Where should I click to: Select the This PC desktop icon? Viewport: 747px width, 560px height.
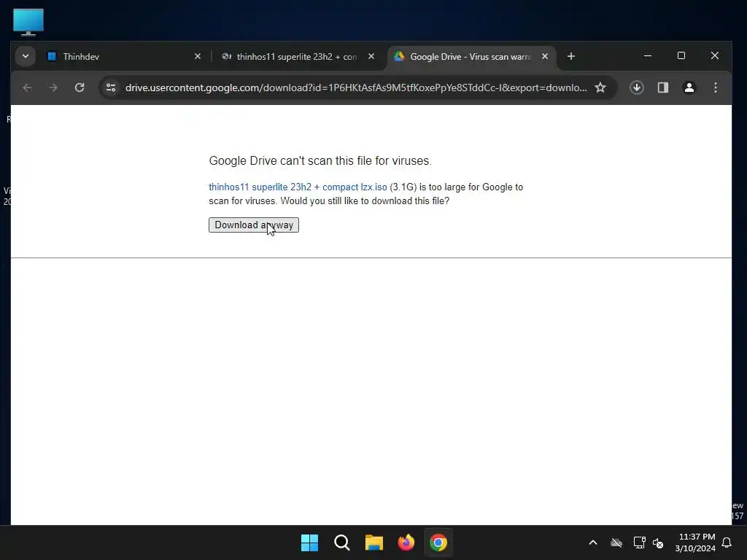click(28, 22)
